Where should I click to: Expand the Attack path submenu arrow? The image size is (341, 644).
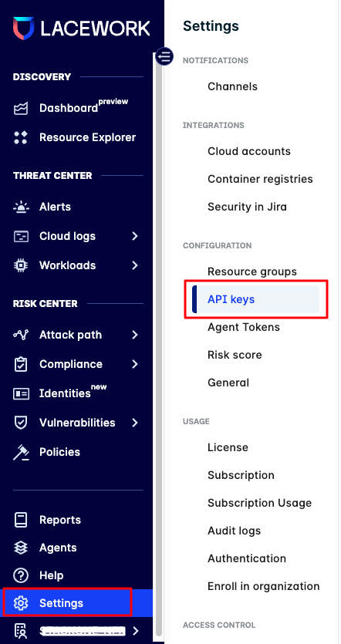(135, 335)
